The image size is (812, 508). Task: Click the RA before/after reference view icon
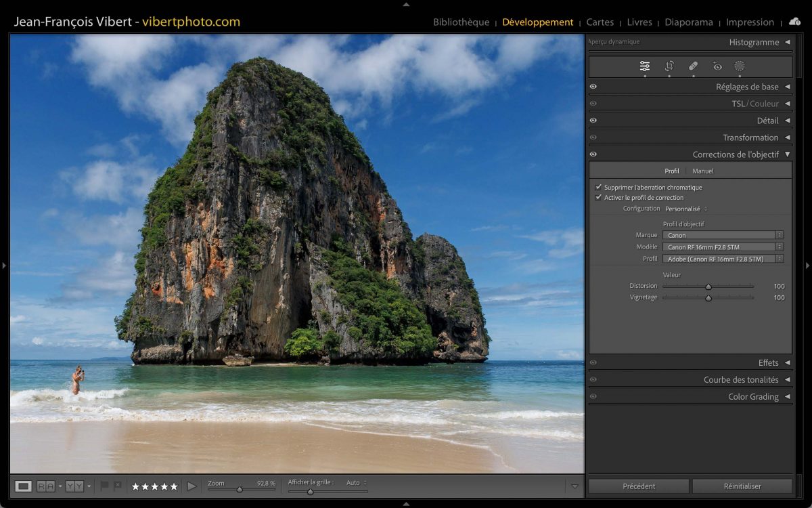coord(46,486)
